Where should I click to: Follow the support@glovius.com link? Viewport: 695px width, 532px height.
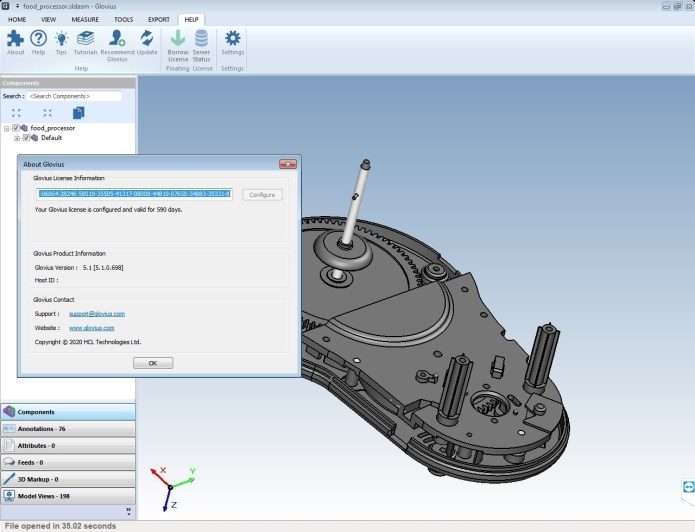click(x=97, y=314)
